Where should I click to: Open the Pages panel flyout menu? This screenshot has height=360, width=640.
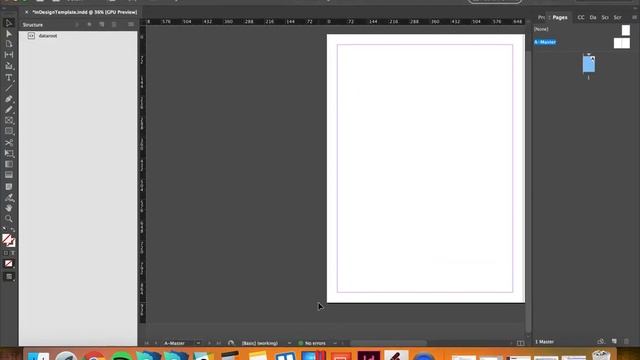pyautogui.click(x=634, y=18)
